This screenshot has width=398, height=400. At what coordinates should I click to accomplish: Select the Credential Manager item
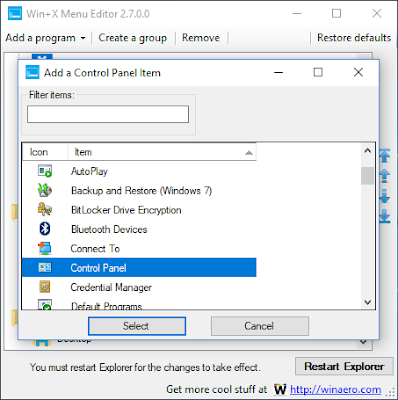click(139, 287)
